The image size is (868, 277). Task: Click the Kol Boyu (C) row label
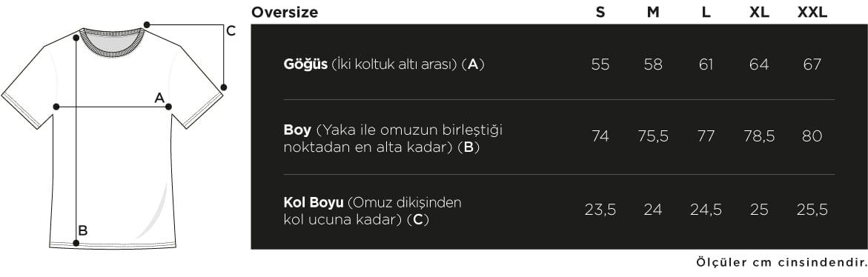coord(372,211)
